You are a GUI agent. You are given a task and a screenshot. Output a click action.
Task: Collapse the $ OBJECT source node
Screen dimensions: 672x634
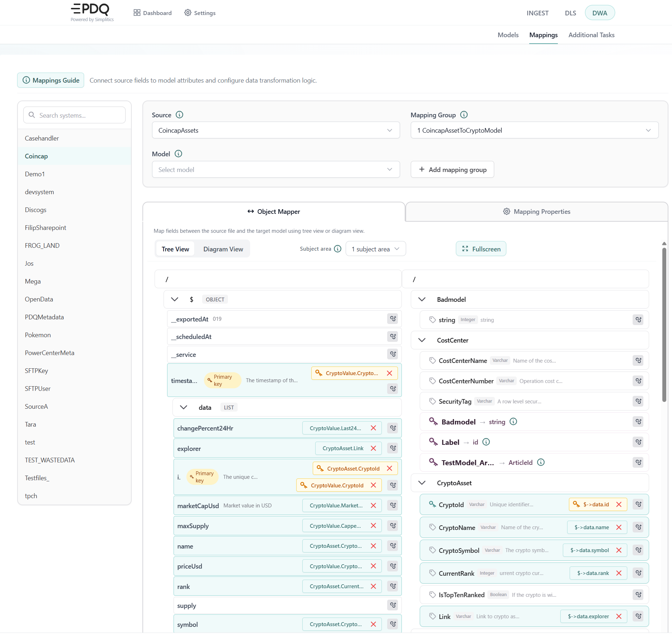(175, 299)
